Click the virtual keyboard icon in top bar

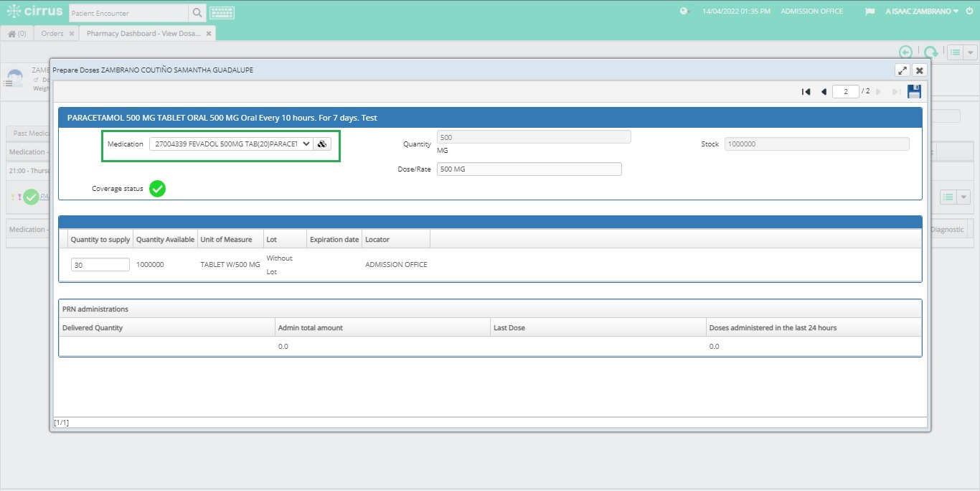click(222, 11)
